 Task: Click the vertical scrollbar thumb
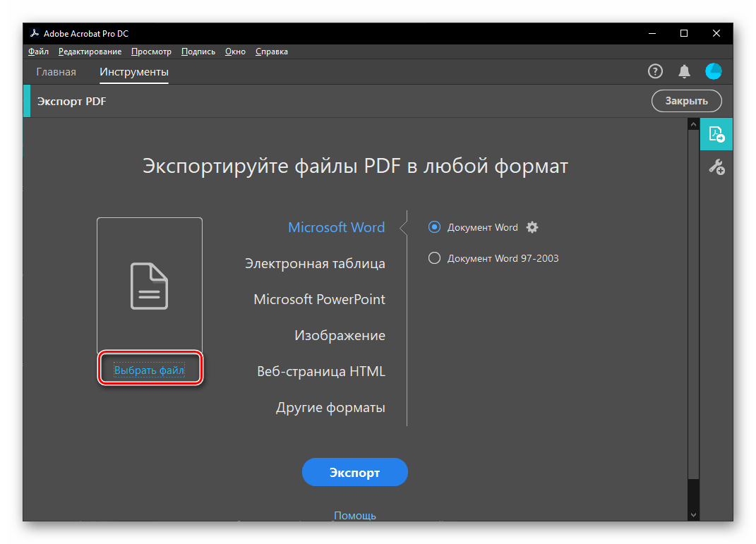click(693, 305)
